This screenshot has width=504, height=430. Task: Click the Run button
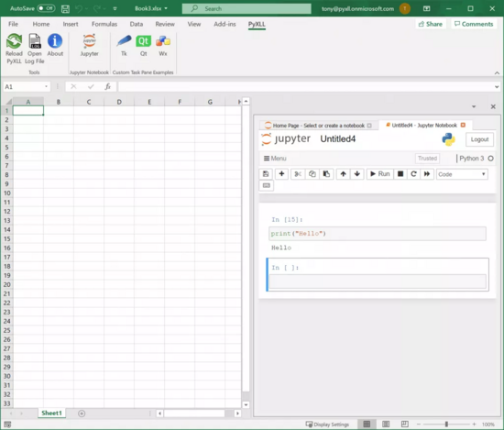(380, 174)
